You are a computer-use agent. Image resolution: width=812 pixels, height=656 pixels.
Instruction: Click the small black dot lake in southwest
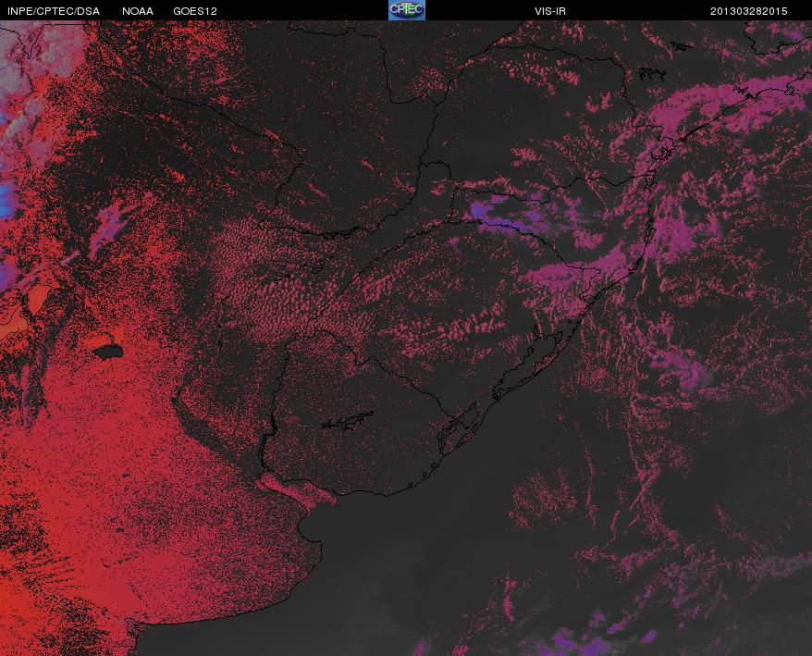click(125, 476)
